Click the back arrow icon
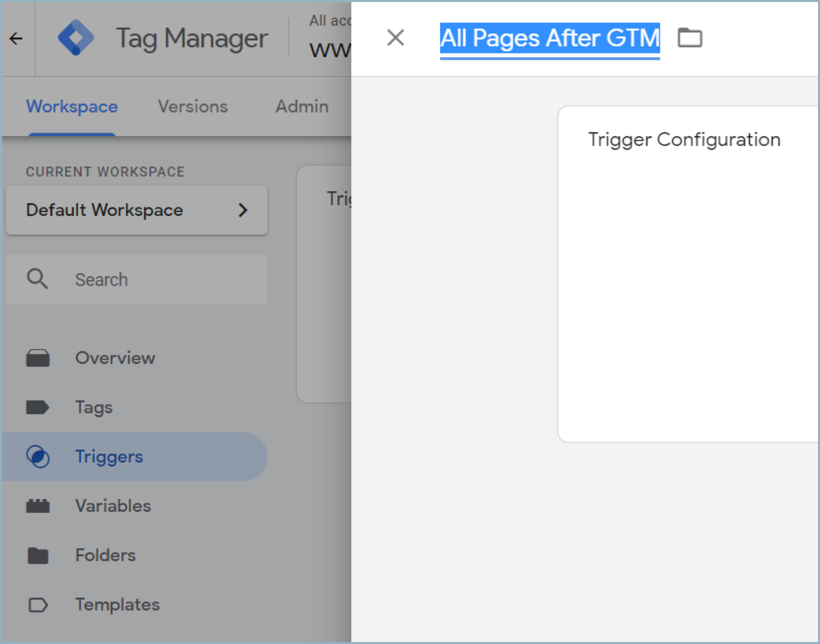Image resolution: width=820 pixels, height=644 pixels. 16,38
